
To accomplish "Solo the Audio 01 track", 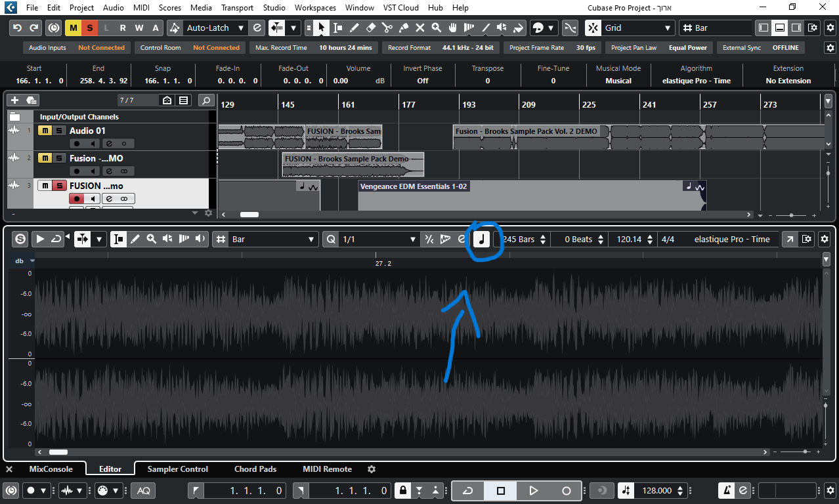I will point(58,131).
